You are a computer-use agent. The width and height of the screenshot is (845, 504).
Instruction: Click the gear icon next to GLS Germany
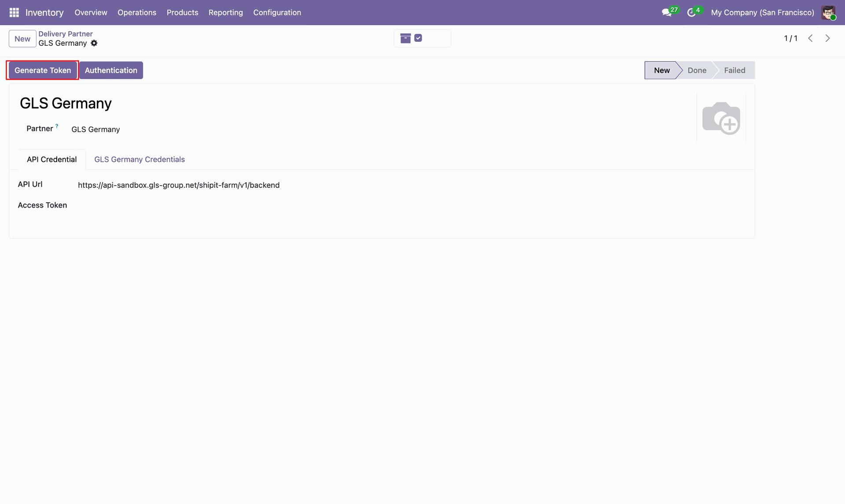pos(94,43)
